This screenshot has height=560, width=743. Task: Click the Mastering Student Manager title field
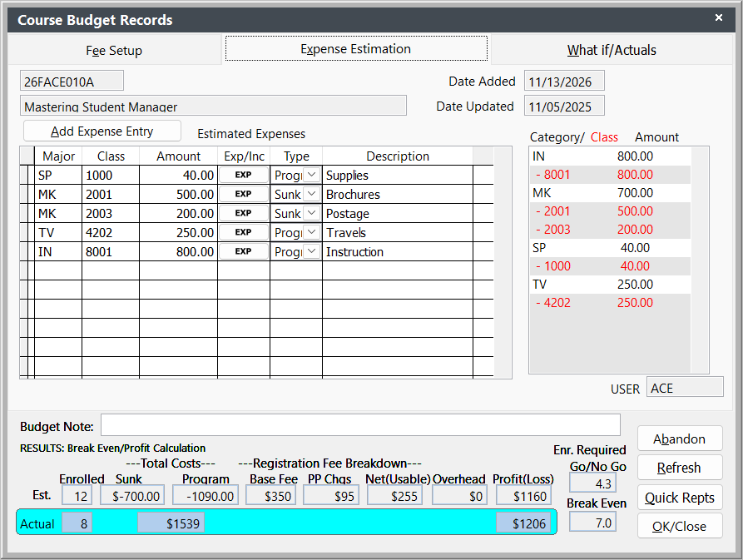pos(213,105)
